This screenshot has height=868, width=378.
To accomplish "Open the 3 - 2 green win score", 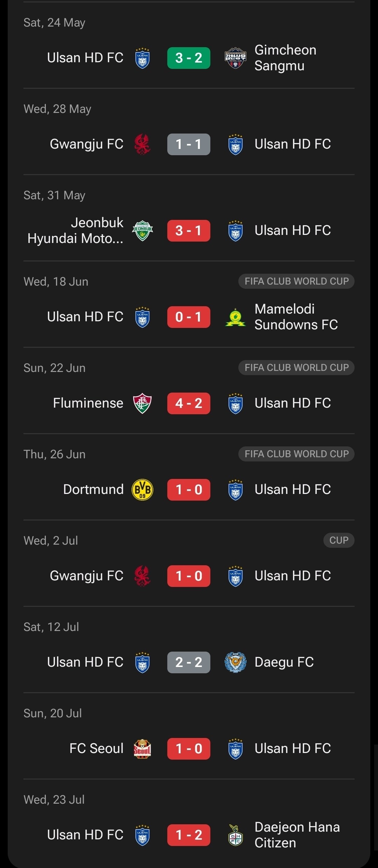I will [x=189, y=58].
